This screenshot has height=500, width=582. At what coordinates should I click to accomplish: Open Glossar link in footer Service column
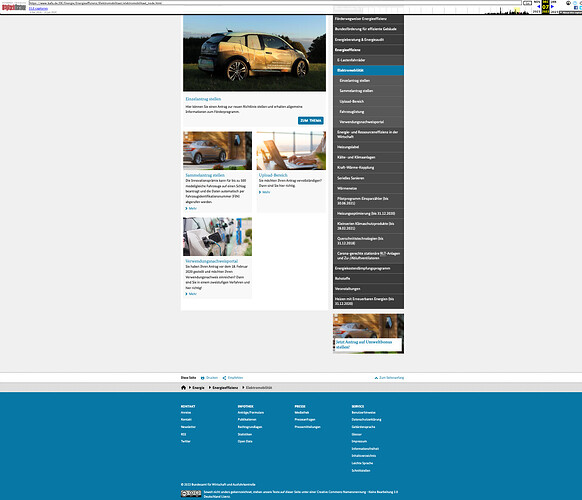click(x=357, y=434)
